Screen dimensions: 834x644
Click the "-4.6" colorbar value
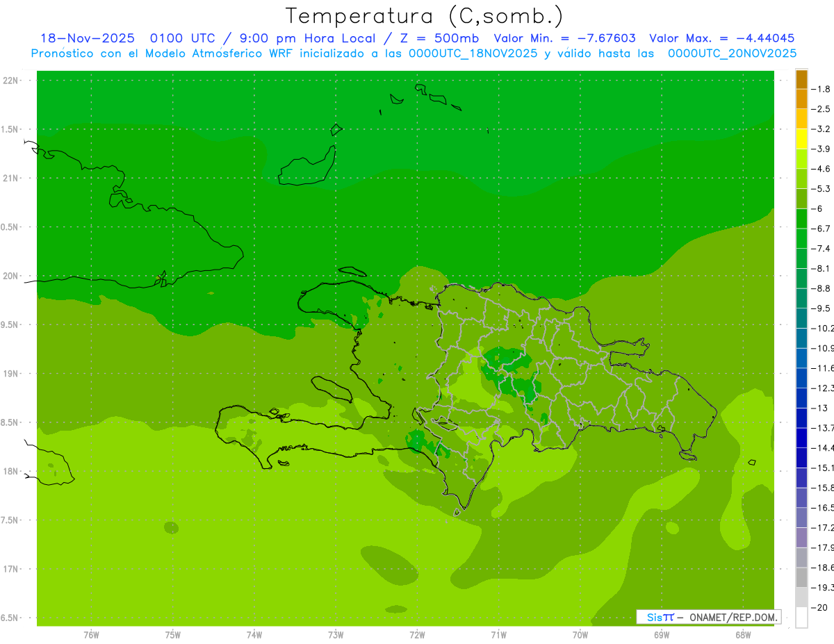821,169
